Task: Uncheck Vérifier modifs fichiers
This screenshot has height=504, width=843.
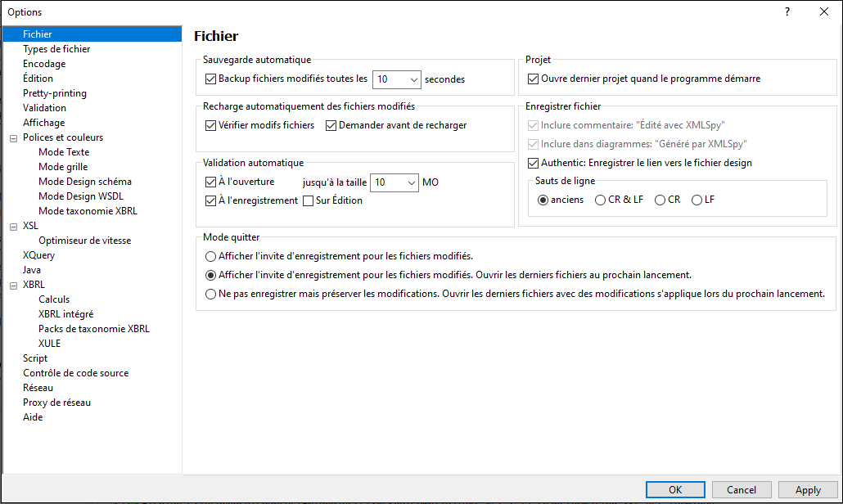Action: (210, 125)
